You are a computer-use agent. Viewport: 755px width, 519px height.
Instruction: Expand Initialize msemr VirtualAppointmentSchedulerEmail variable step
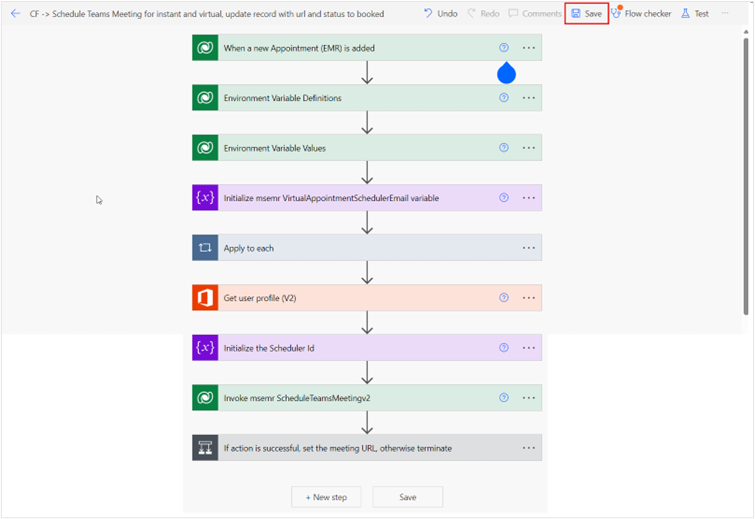click(x=367, y=198)
